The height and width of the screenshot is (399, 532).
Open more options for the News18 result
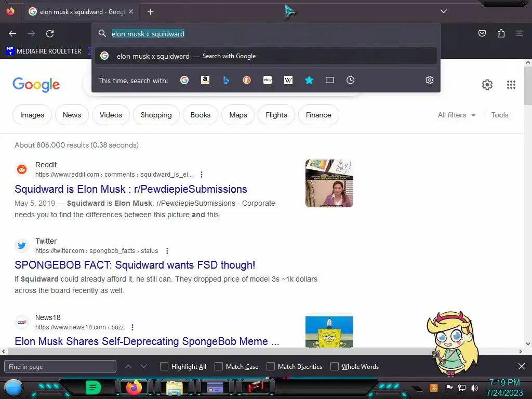click(132, 327)
